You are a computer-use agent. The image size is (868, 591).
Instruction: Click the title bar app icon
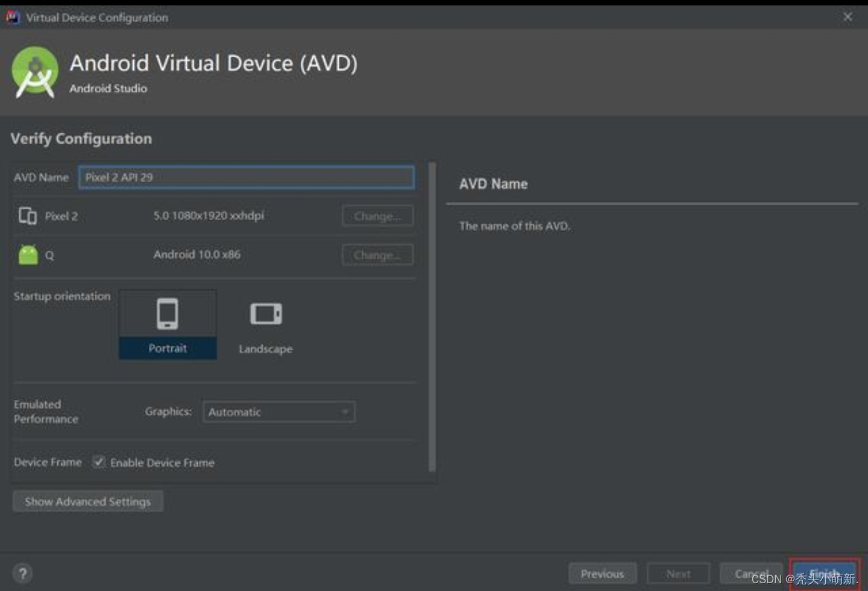[x=12, y=17]
